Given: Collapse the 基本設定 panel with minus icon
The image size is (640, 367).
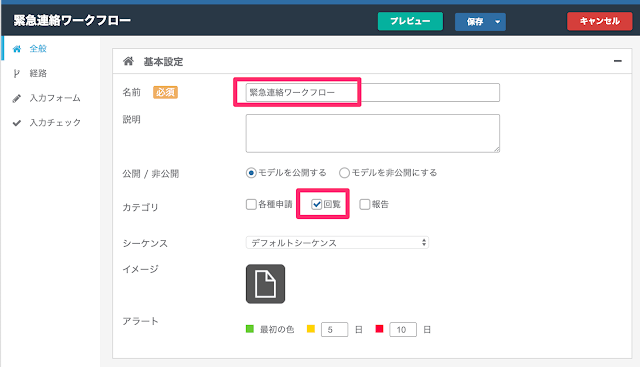Looking at the screenshot, I should [x=618, y=61].
